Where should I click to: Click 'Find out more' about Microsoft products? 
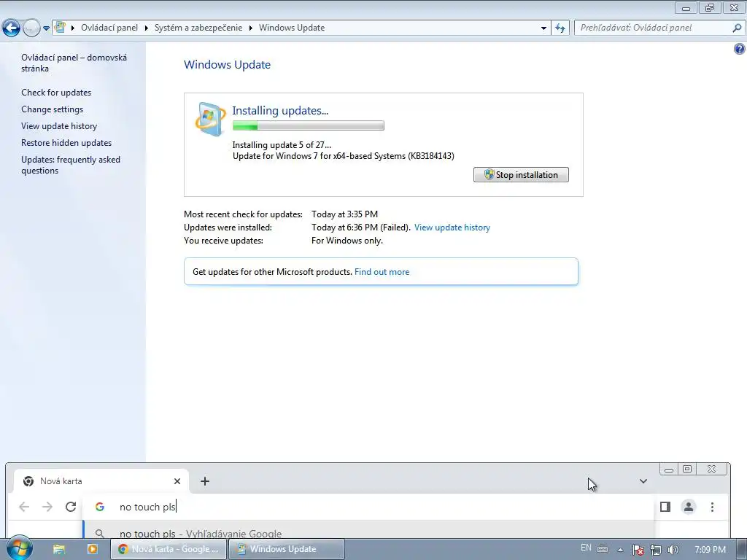click(382, 272)
